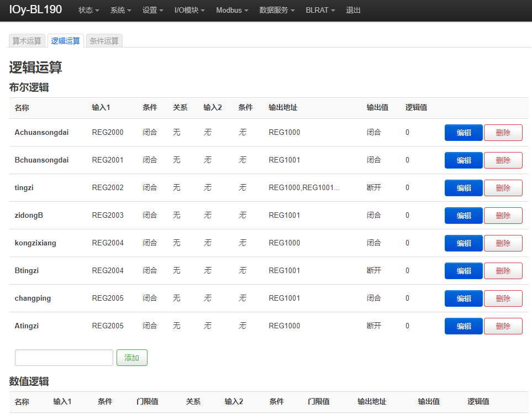Delete the Atingzi rule

[503, 326]
